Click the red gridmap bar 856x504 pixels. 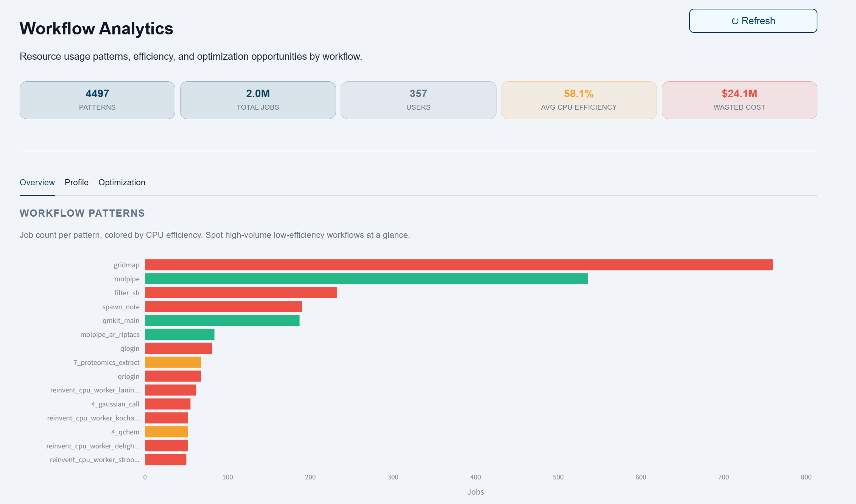(x=459, y=265)
